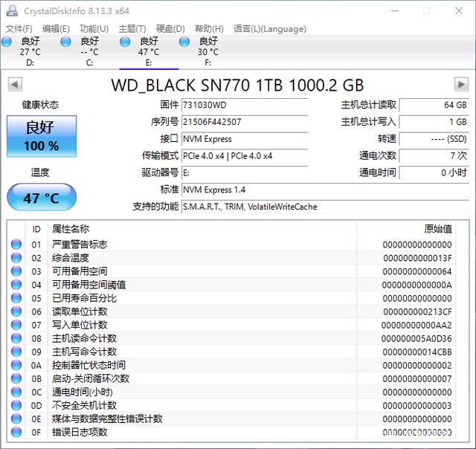Click the status orb for attribute 06 读取单位计数
Screen dimensions: 476x449
[16, 311]
